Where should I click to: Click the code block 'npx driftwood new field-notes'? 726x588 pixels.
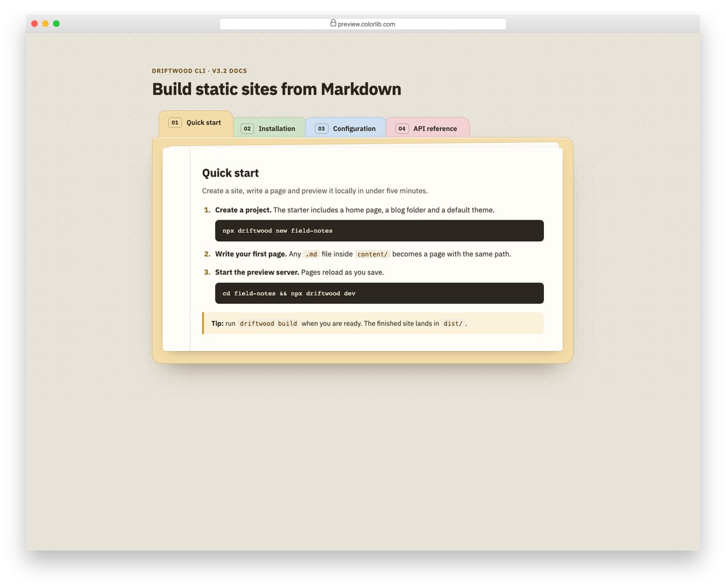tap(379, 230)
